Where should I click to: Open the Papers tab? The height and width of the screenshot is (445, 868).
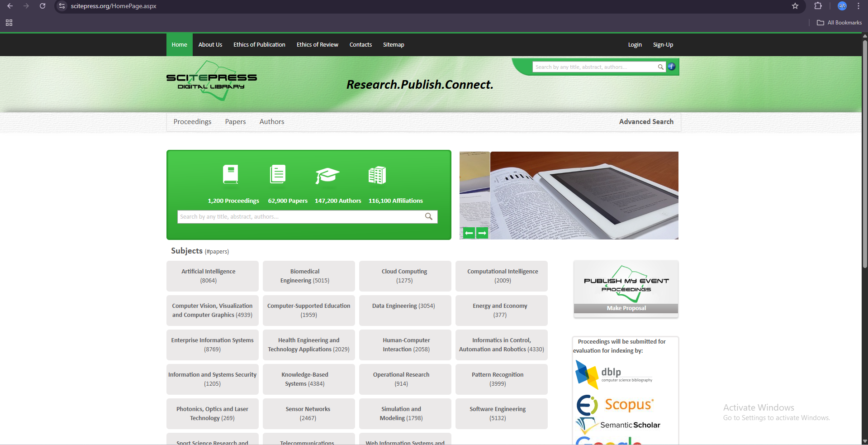coord(235,122)
